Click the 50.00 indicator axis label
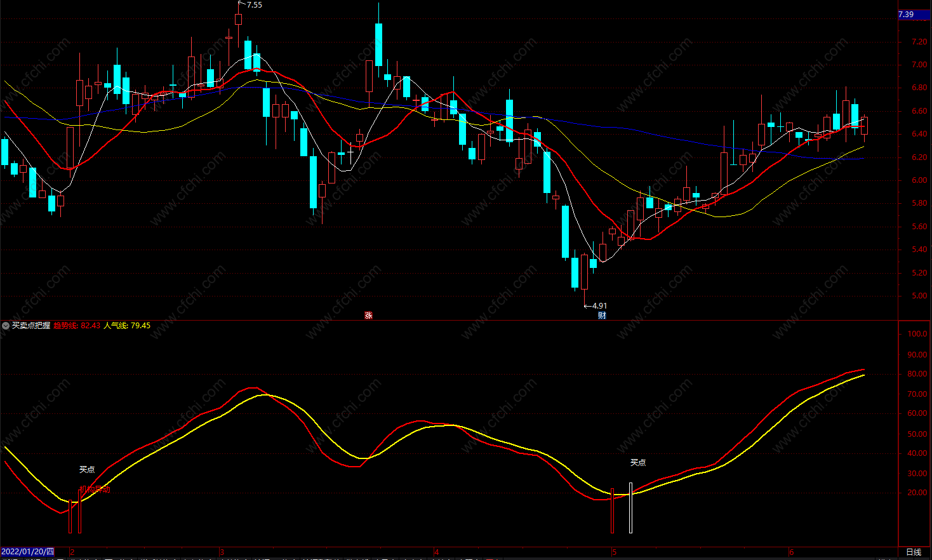This screenshot has height=560, width=932. coord(917,434)
